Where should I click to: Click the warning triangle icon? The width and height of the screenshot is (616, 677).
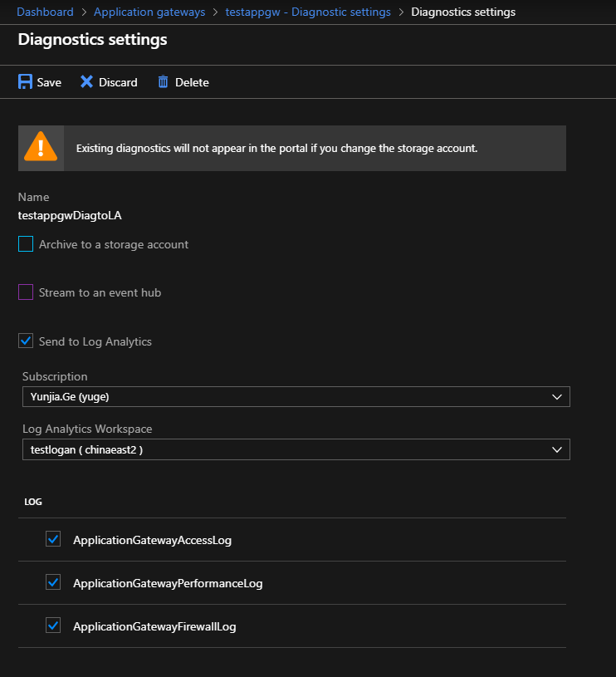pyautogui.click(x=41, y=148)
